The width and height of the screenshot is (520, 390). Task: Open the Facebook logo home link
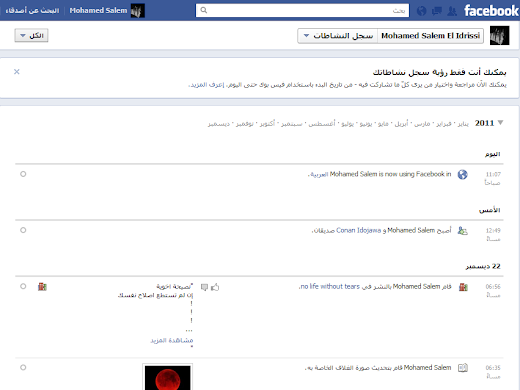tap(491, 11)
